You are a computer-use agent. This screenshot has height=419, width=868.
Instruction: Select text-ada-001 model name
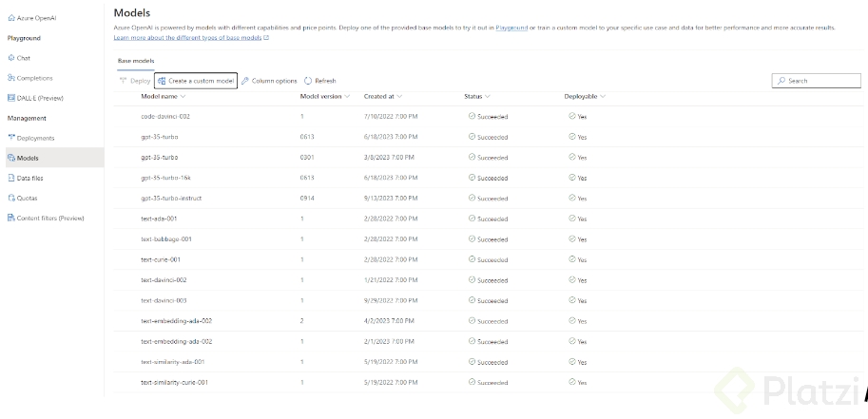pos(159,219)
